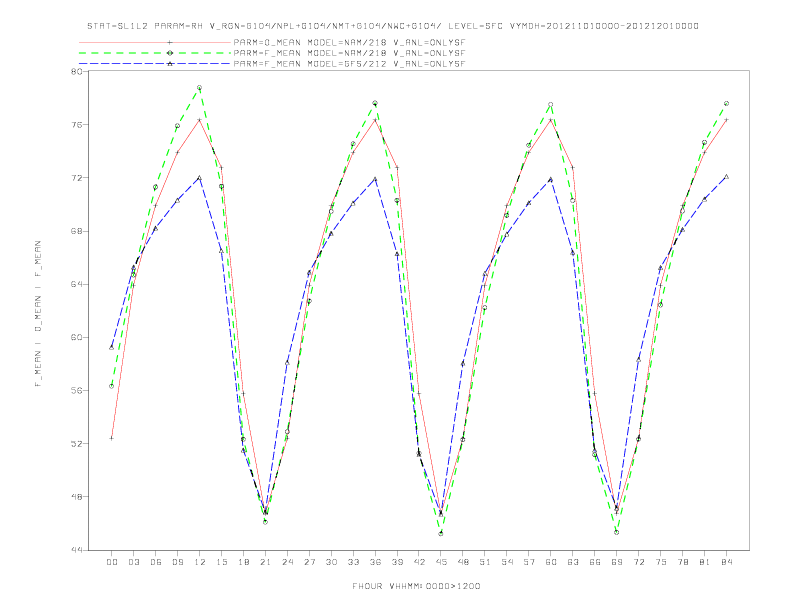Click the green circle data point at hour 60 peak
The height and width of the screenshot is (612, 792).
click(x=551, y=105)
